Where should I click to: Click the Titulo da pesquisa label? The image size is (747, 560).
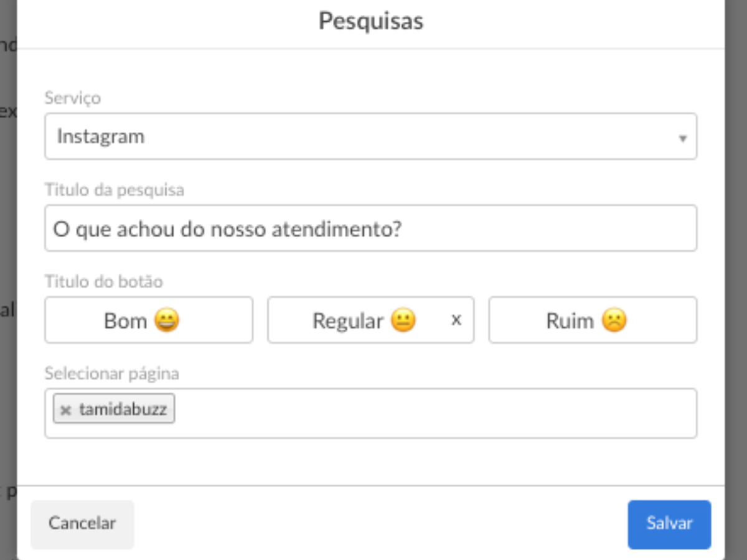click(115, 189)
